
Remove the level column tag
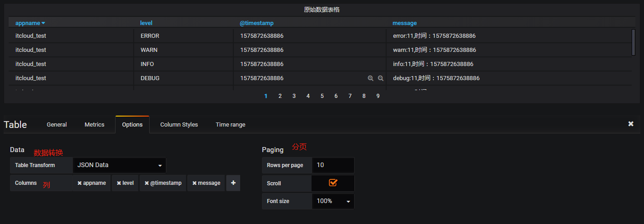pos(119,183)
